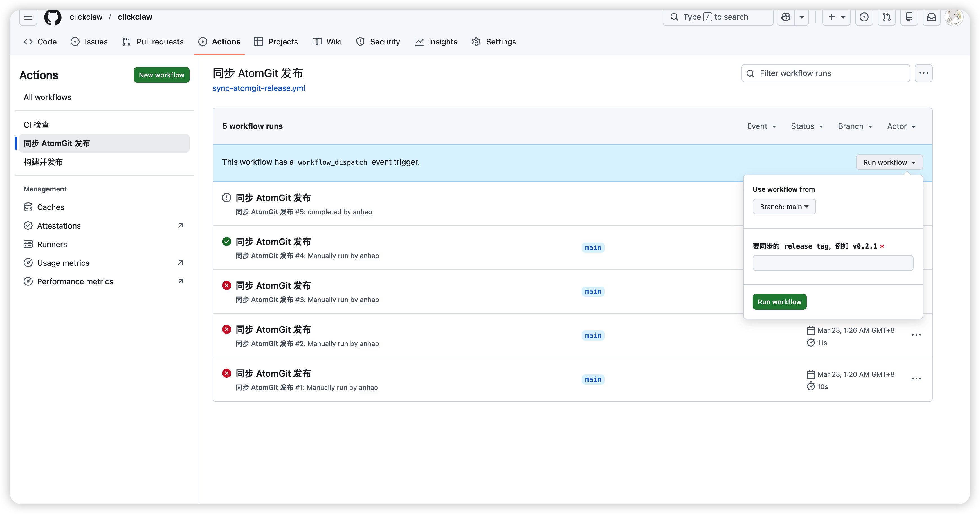Switch to the Wiki tab
This screenshot has width=980, height=514.
(x=327, y=42)
